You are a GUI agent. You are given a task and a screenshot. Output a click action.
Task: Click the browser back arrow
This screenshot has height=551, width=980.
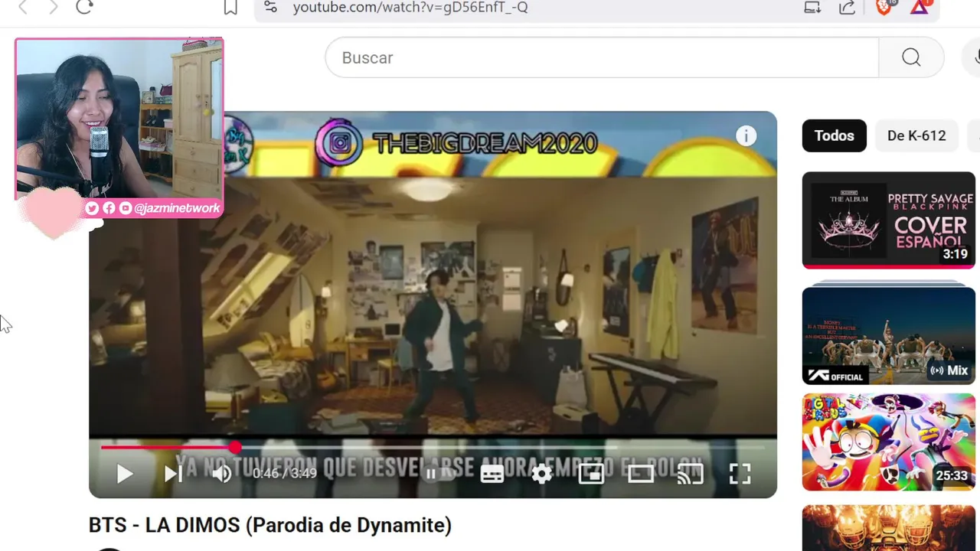[22, 7]
